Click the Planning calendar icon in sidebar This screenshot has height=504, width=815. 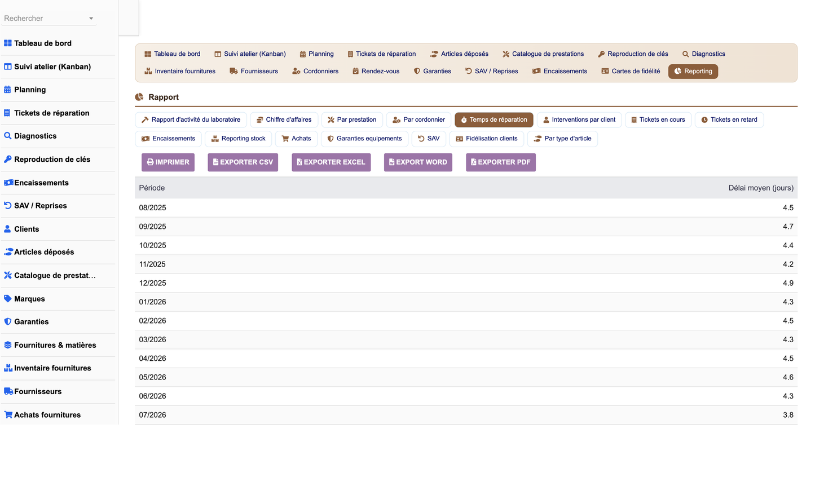[x=7, y=90]
